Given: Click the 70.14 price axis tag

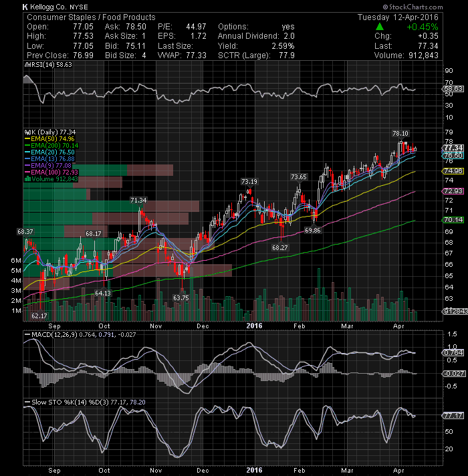Looking at the screenshot, I should [453, 219].
